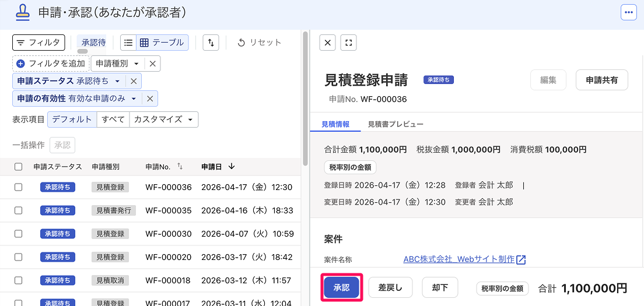Choose すべて display columns
Screen dimensions: 644x306
(x=113, y=119)
